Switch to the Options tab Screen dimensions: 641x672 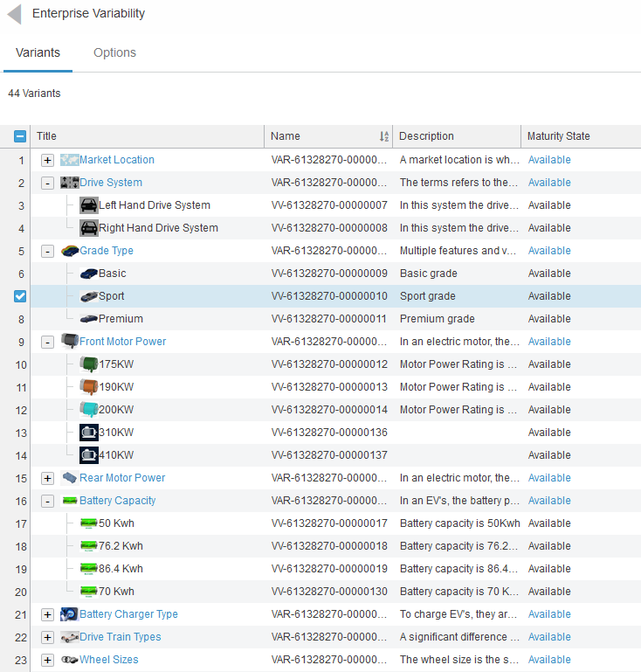[114, 52]
